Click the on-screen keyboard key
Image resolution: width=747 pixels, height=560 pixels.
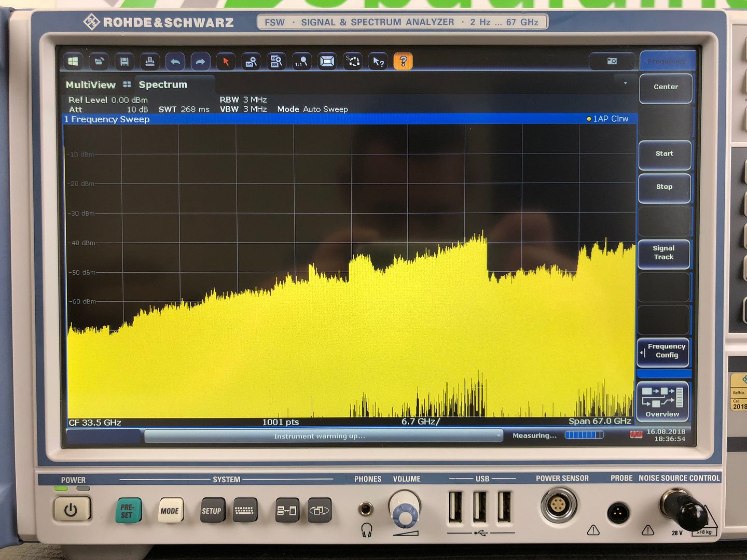click(x=244, y=511)
